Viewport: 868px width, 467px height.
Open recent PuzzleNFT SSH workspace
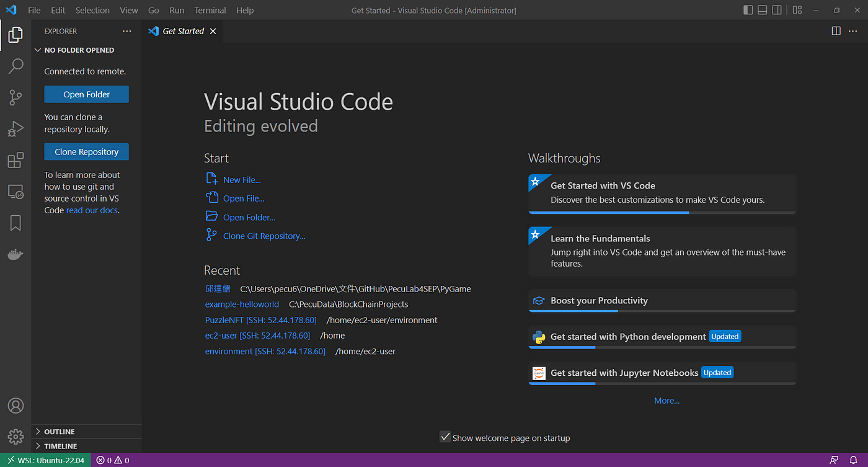coord(261,320)
